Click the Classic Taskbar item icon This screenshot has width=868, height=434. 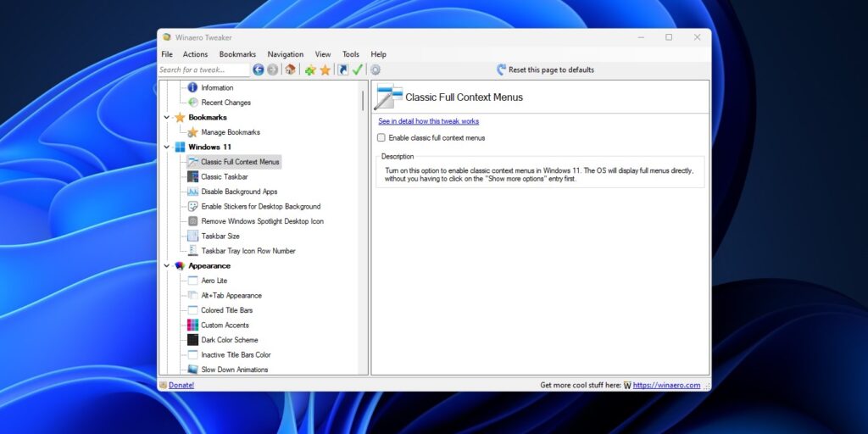coord(192,176)
